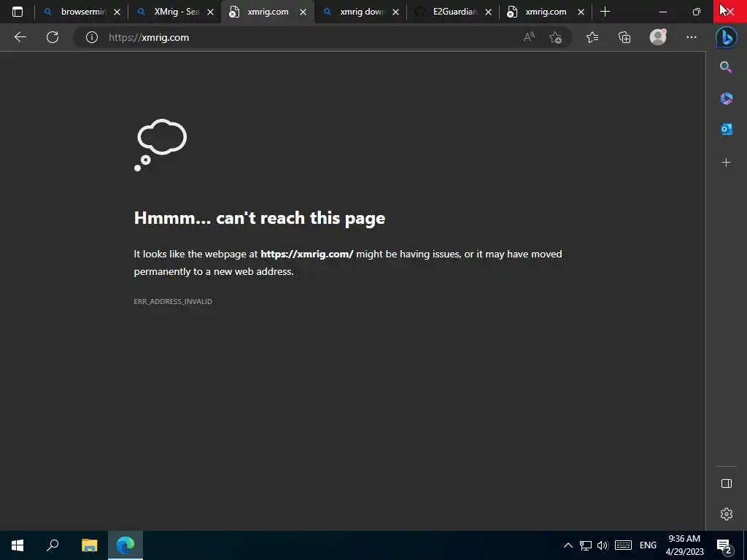Minimize the Edge window
Screen dimensions: 747x560
(x=662, y=12)
